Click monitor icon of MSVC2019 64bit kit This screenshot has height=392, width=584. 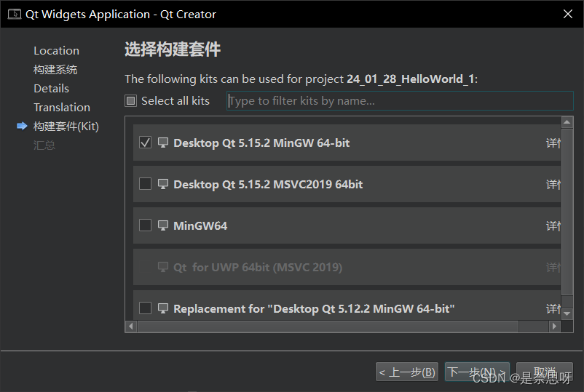click(x=163, y=184)
